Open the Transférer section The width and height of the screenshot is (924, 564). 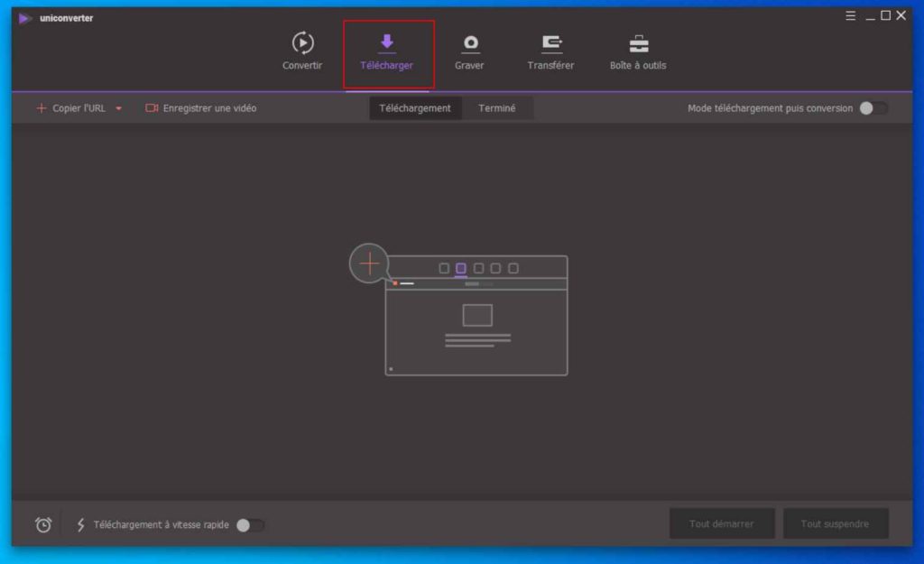pos(550,51)
